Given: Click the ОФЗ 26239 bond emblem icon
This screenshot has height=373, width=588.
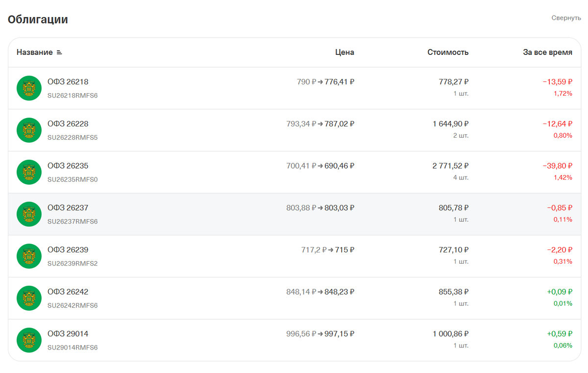Looking at the screenshot, I should click(x=29, y=256).
